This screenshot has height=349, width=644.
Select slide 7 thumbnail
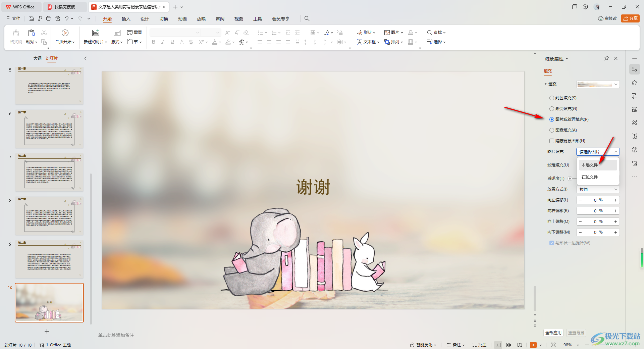coord(49,172)
